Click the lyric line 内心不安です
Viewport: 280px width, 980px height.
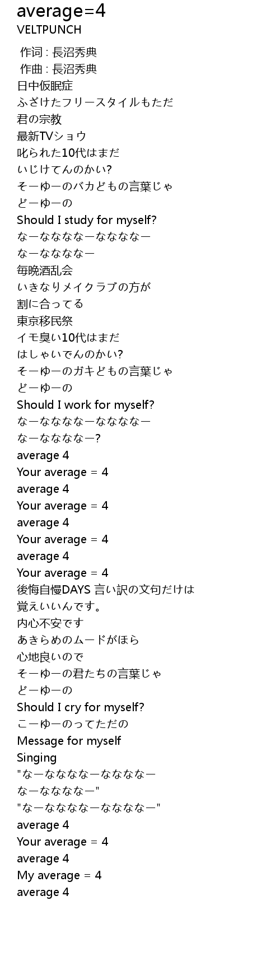[50, 623]
